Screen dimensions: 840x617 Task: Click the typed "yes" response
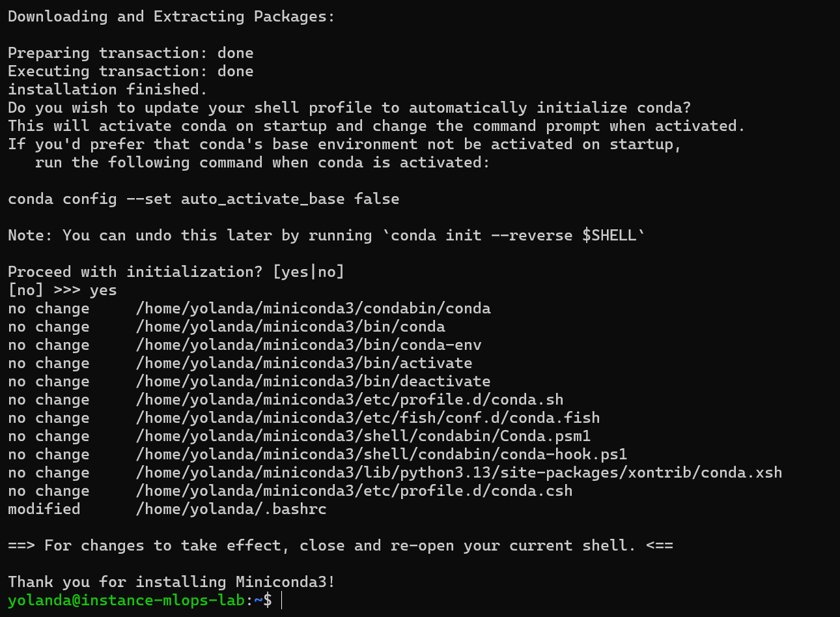[103, 290]
